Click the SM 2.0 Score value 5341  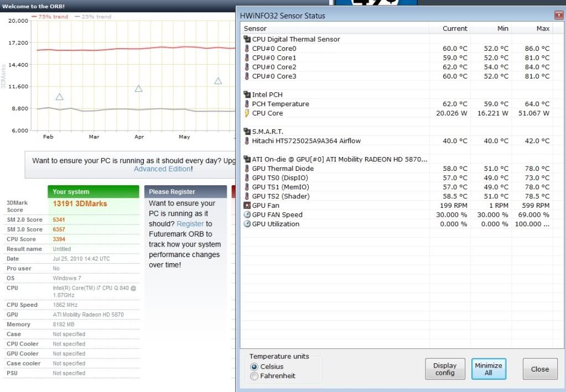(59, 219)
